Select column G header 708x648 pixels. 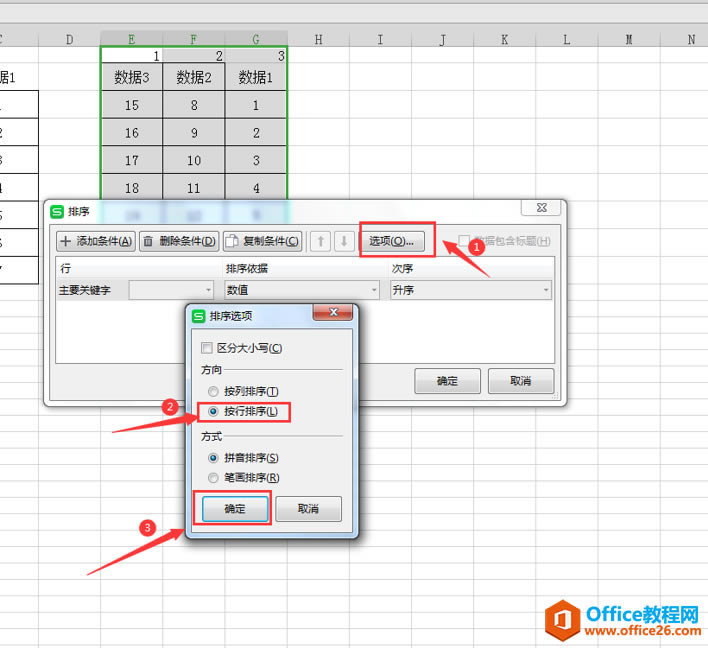[256, 39]
